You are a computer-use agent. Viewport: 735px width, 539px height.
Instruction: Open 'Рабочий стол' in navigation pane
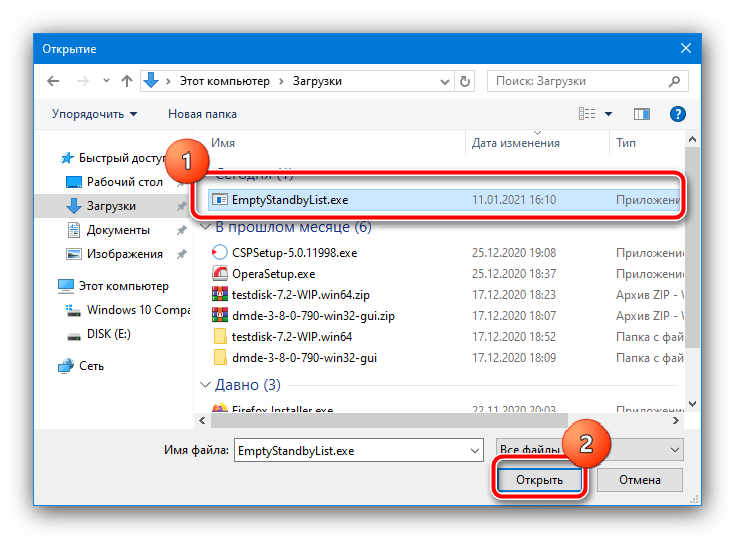115,182
